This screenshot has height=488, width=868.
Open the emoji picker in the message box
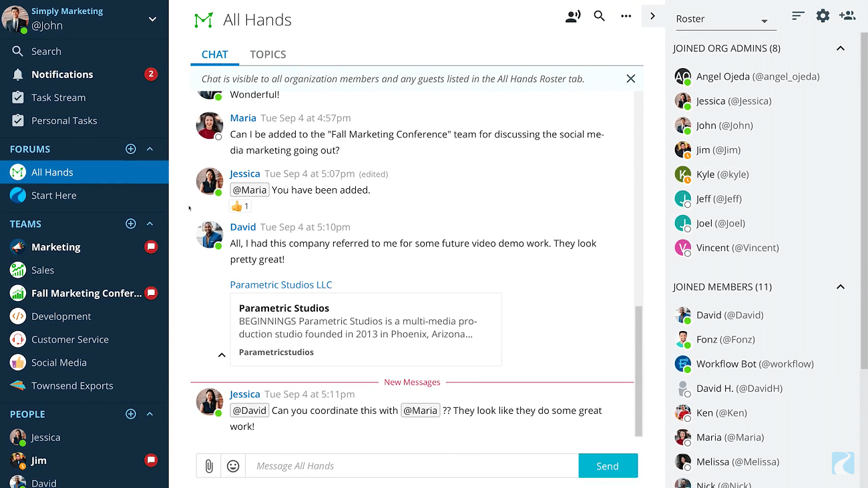pos(232,465)
